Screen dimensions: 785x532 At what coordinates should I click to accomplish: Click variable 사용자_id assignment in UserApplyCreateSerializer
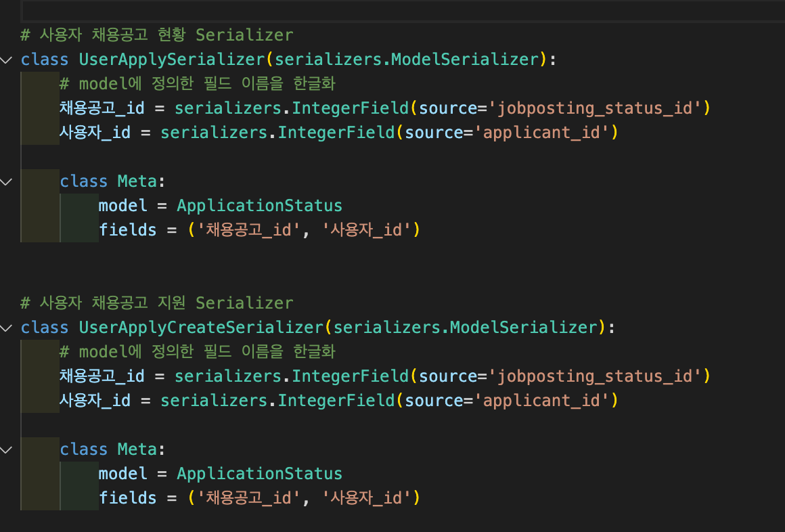pyautogui.click(x=95, y=401)
